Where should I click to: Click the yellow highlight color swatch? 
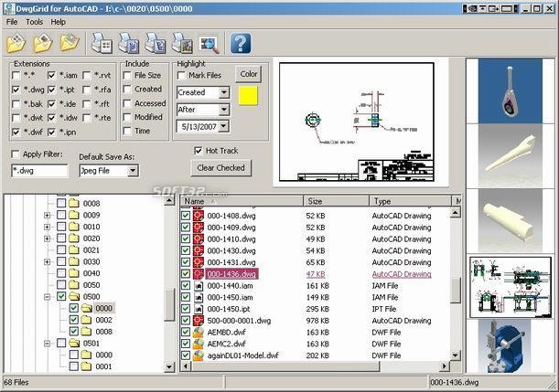click(x=248, y=96)
